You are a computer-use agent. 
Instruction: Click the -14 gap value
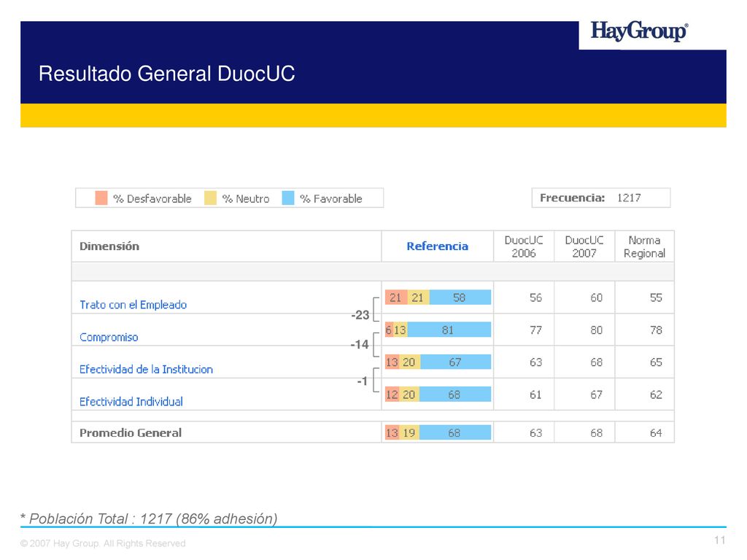coord(360,344)
